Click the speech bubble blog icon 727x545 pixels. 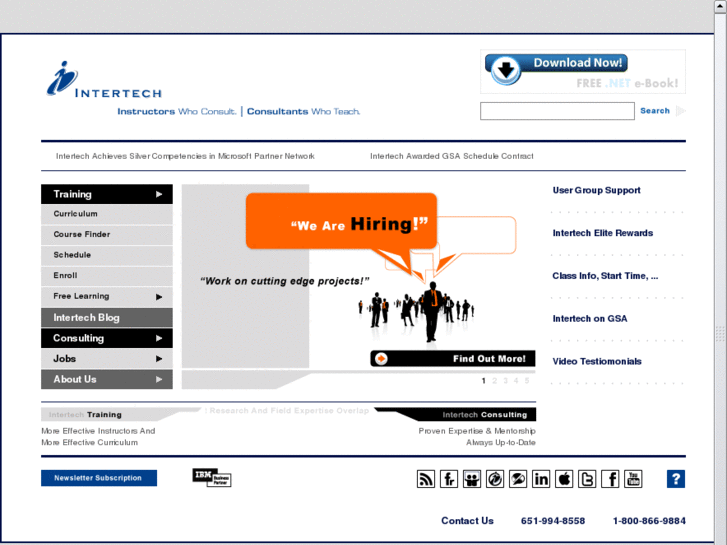click(518, 479)
